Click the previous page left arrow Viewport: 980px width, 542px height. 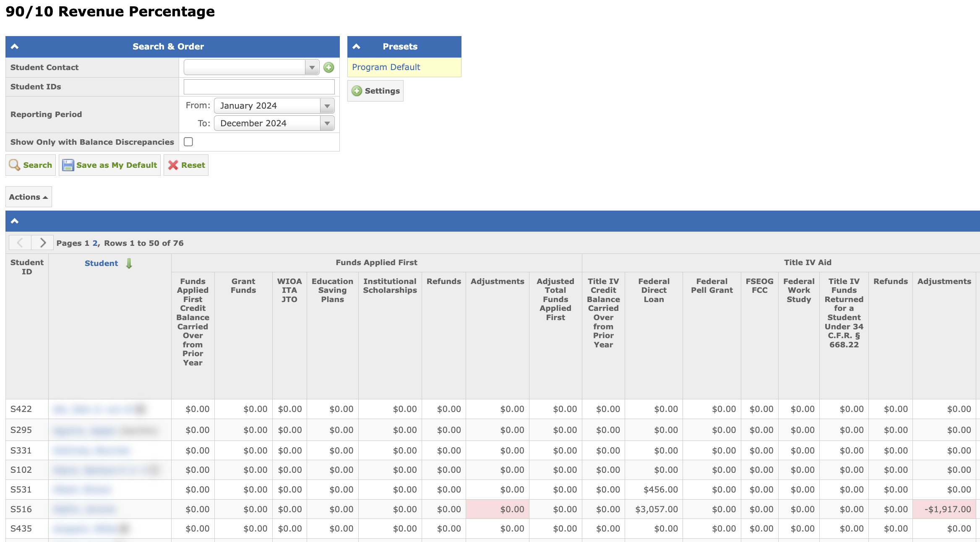[x=20, y=242]
